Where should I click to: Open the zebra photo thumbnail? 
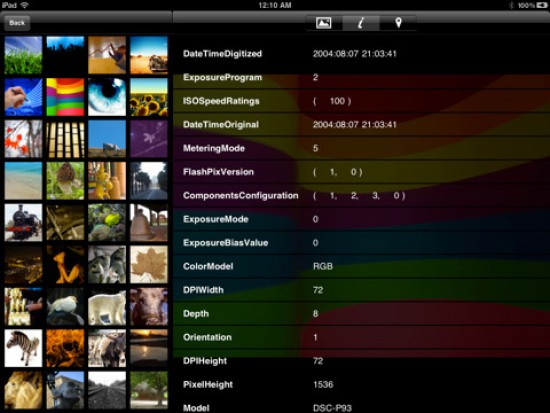tap(24, 348)
